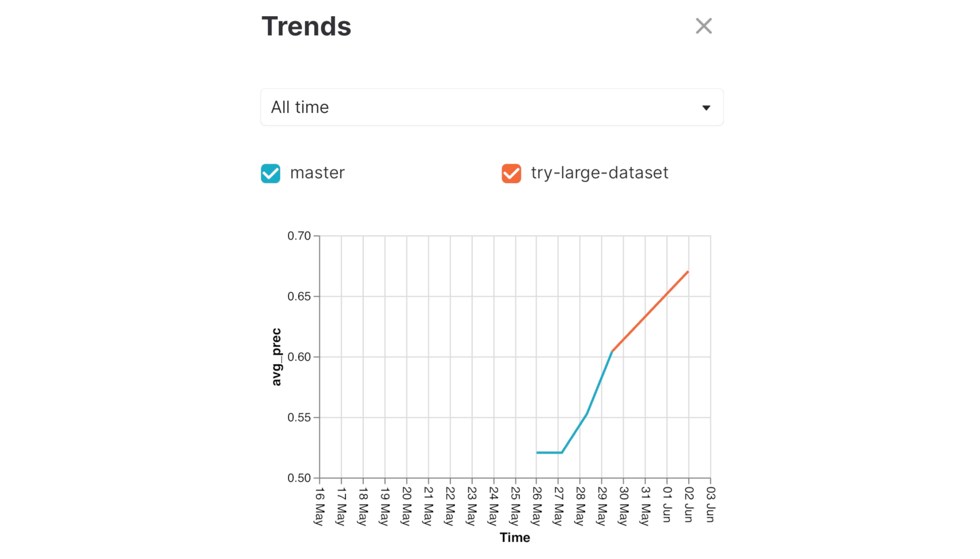The height and width of the screenshot is (559, 980).
Task: Uncheck the blue master checkbox
Action: click(x=270, y=173)
